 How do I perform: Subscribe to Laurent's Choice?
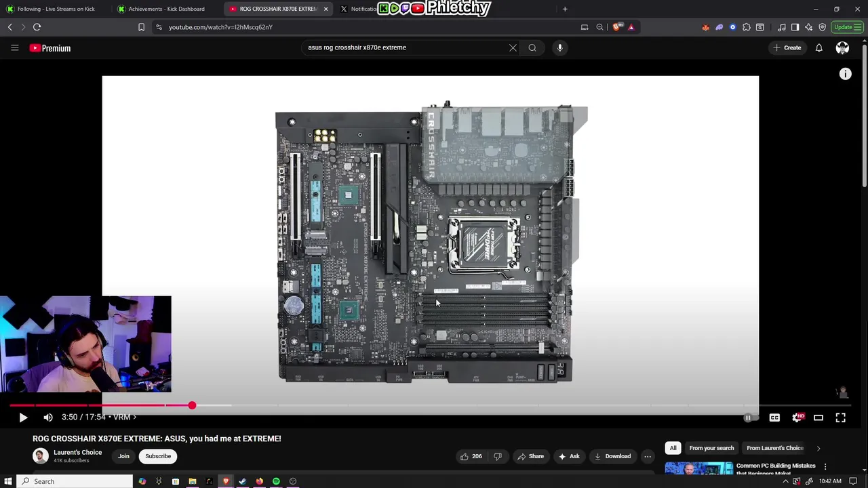(158, 456)
